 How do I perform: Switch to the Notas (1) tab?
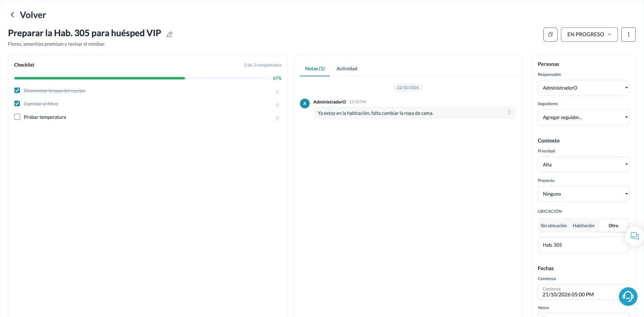coord(315,69)
